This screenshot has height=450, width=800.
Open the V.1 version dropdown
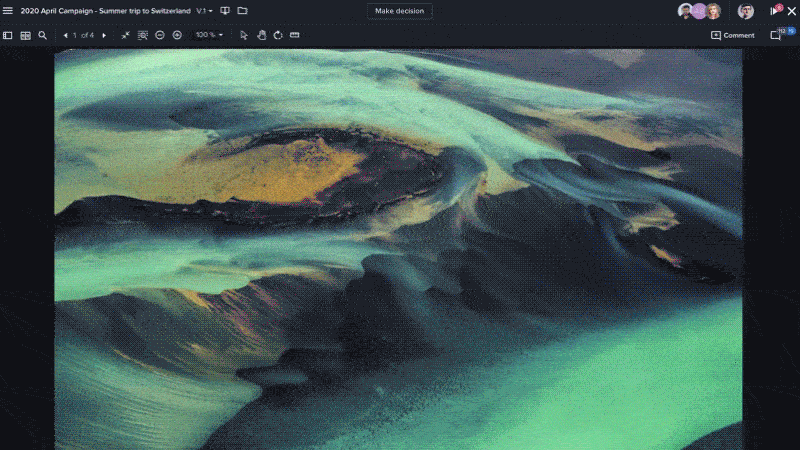205,11
